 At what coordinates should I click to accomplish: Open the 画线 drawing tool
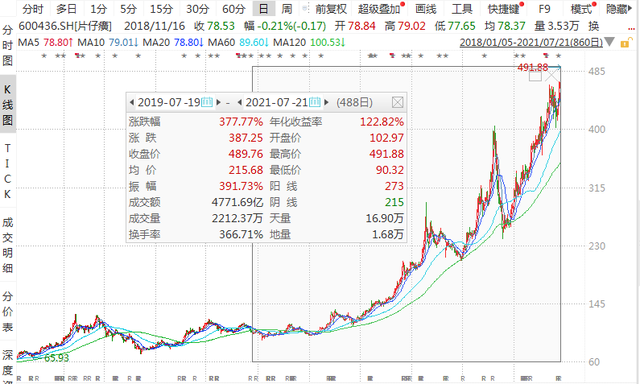426,9
